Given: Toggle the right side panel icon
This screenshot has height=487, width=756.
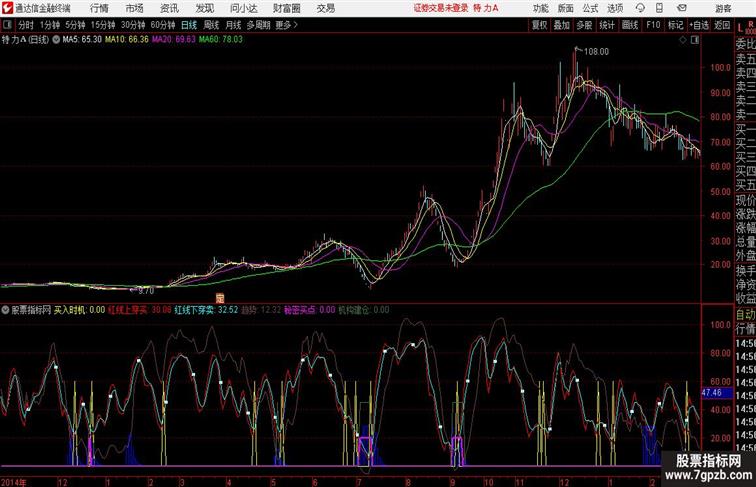Looking at the screenshot, I should tap(695, 40).
